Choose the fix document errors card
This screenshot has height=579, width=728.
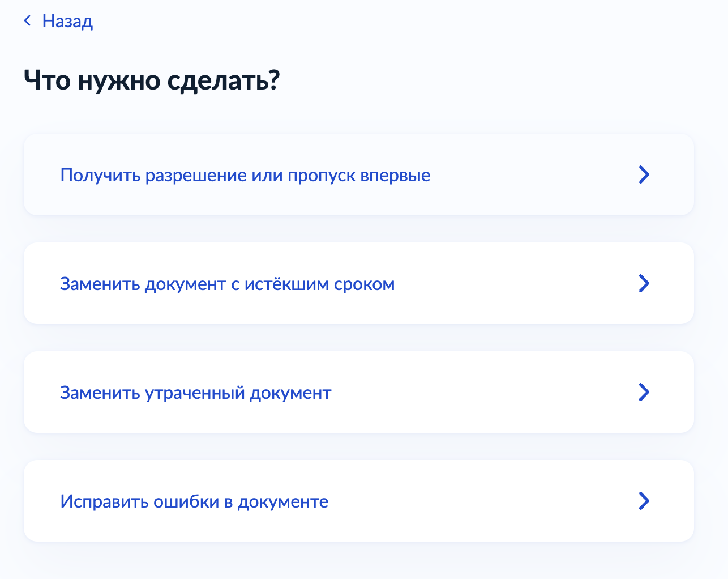tap(358, 501)
